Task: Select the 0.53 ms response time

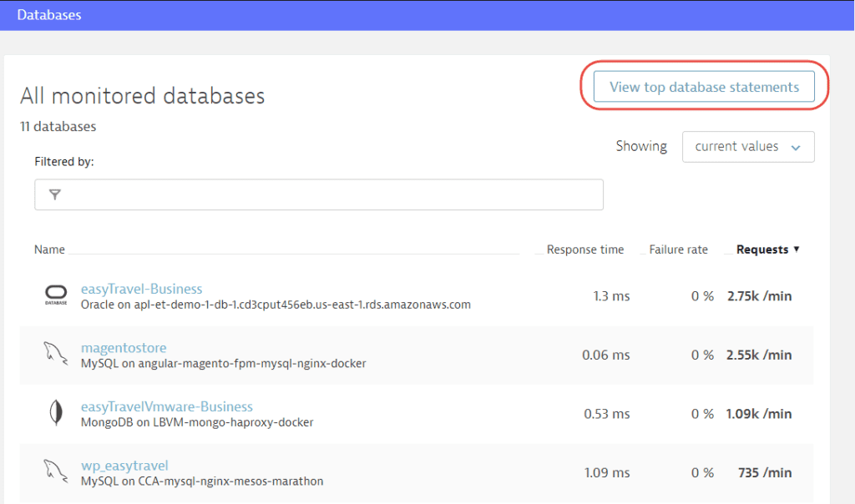Action: point(607,414)
